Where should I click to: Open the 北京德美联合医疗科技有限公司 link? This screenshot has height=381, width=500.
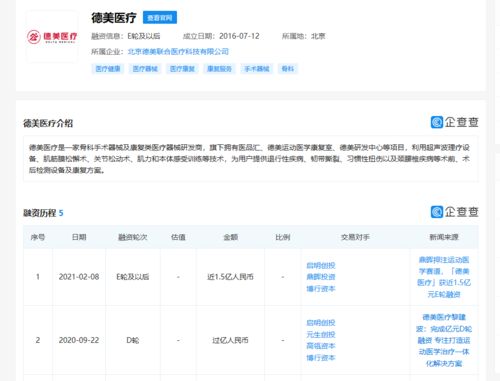[x=178, y=52]
